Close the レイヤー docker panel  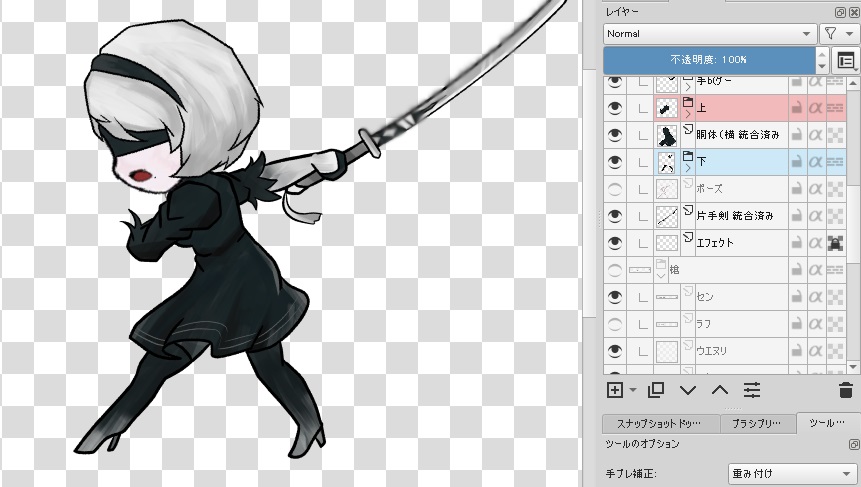pyautogui.click(x=854, y=12)
